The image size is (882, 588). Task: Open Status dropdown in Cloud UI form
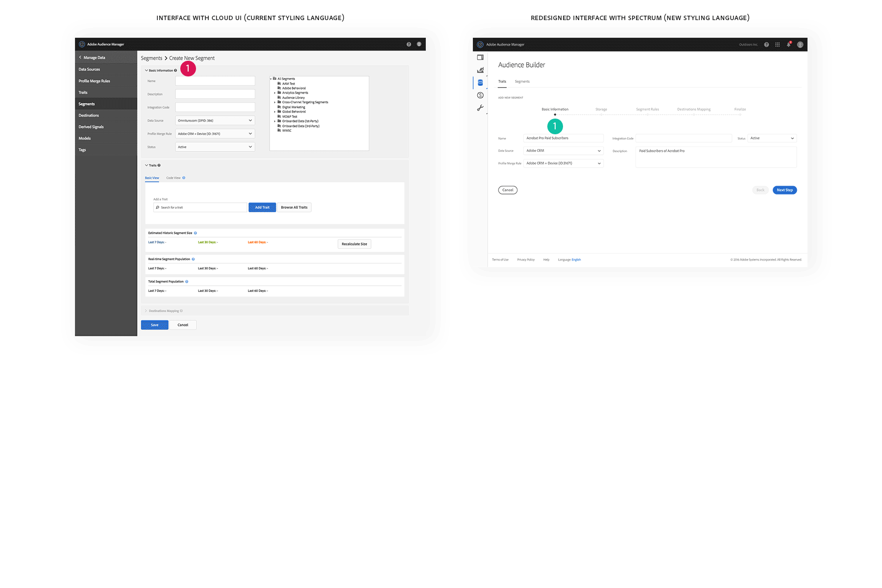point(215,147)
